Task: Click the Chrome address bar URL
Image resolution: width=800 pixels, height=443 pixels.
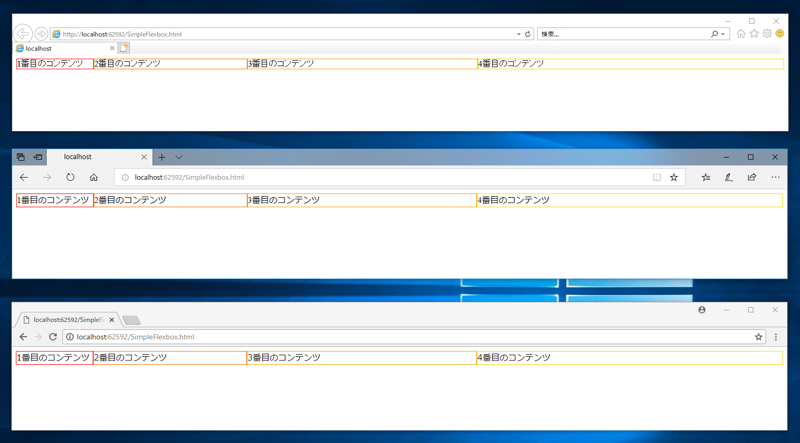Action: pos(136,337)
